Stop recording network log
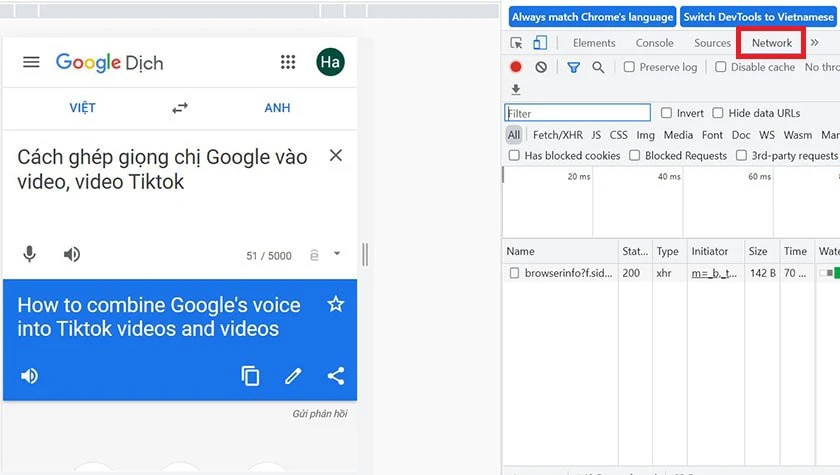The image size is (840, 475). tap(516, 67)
